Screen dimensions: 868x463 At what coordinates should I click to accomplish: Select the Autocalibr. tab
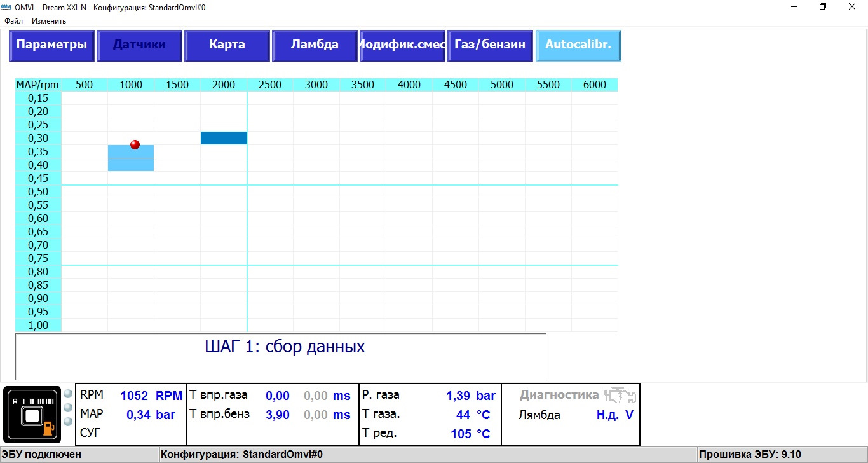tap(578, 45)
